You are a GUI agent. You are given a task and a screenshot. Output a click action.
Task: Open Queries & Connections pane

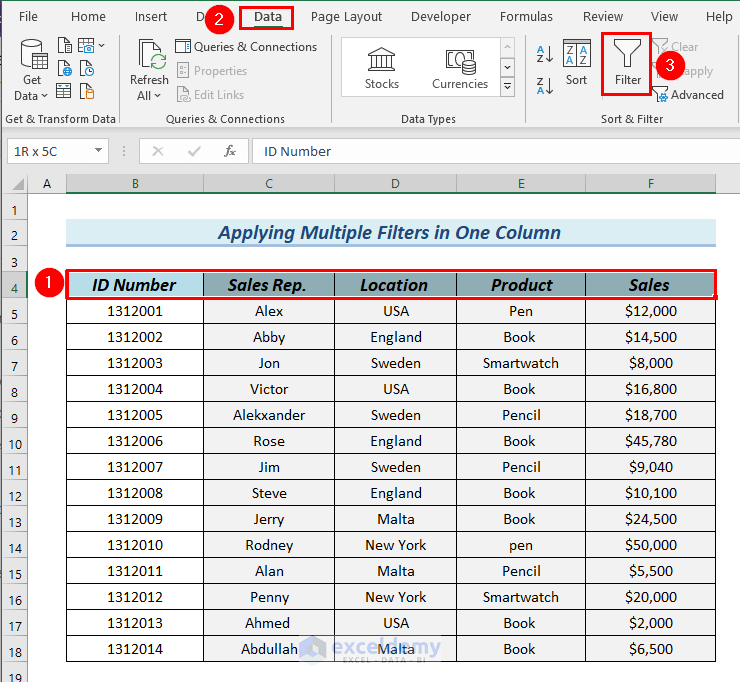246,47
